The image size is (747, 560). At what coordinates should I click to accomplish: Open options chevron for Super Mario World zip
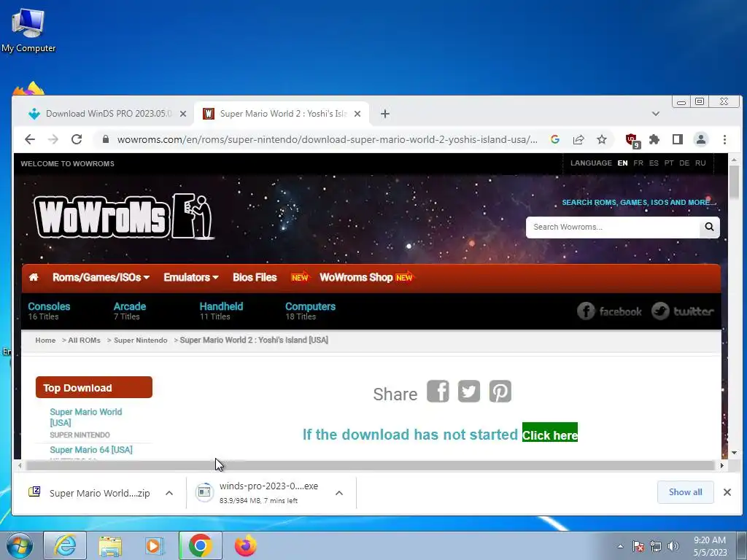[169, 493]
